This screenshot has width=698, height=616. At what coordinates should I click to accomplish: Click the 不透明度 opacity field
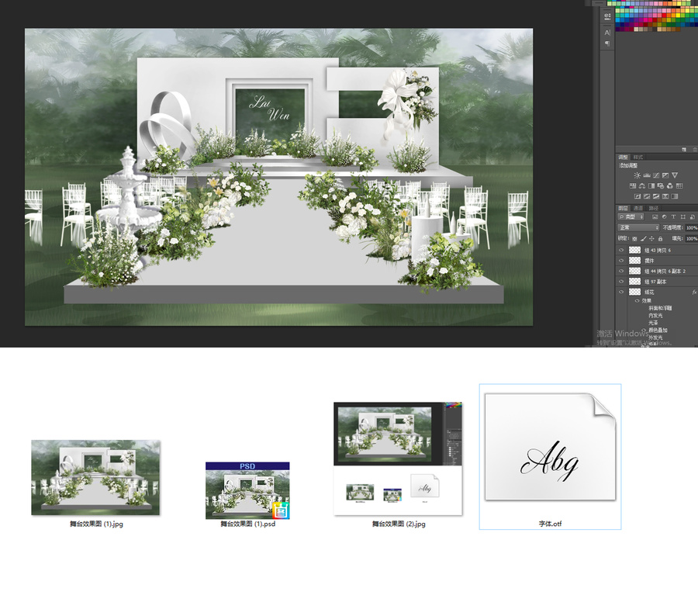coord(691,227)
